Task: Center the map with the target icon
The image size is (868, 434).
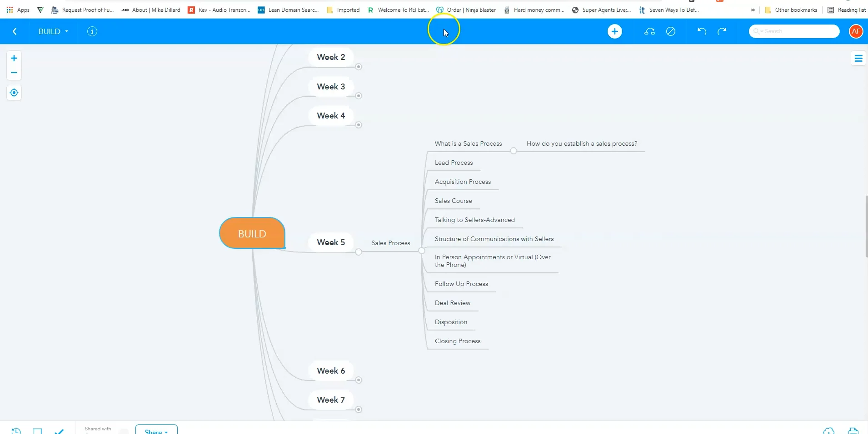Action: (14, 93)
